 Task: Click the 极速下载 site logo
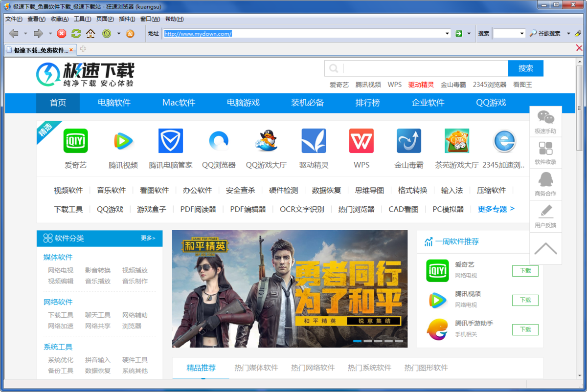(x=85, y=74)
